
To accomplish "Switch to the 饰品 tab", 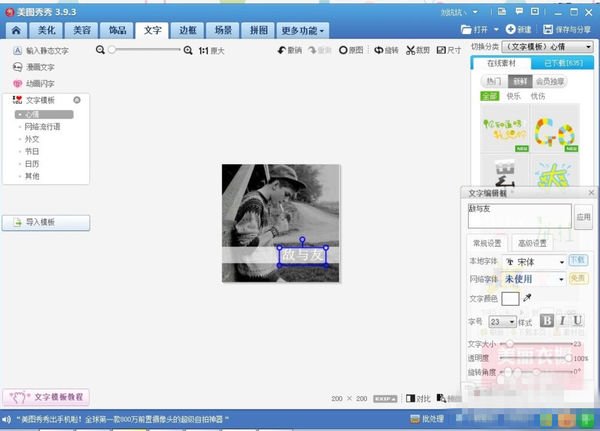I will tap(117, 30).
